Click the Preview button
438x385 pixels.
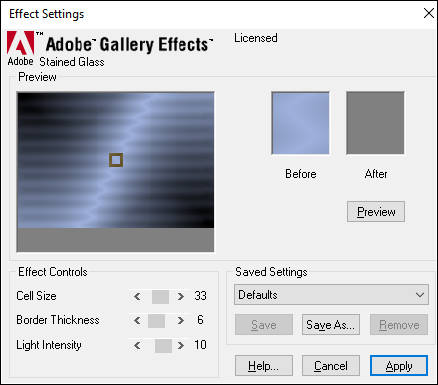[x=376, y=212]
